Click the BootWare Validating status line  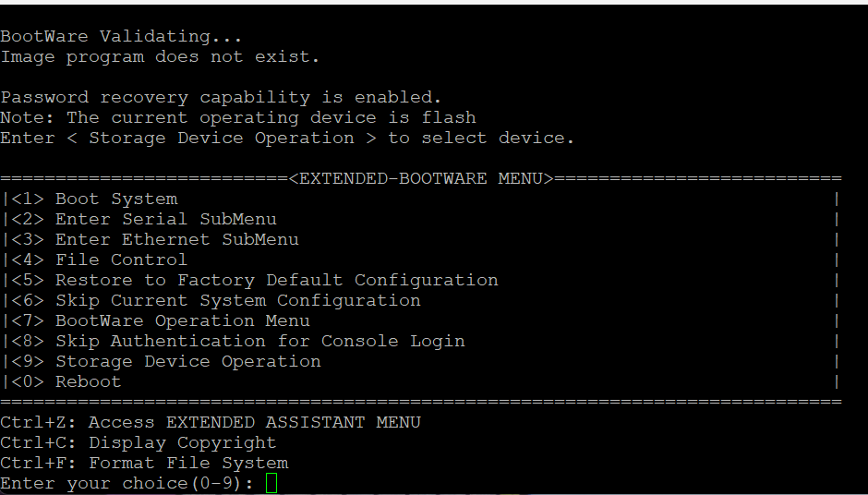(121, 36)
